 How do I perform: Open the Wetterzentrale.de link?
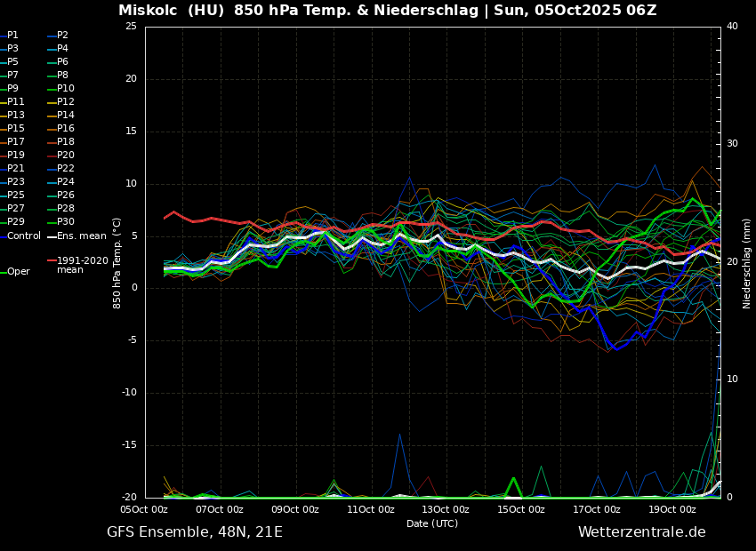pos(641,532)
